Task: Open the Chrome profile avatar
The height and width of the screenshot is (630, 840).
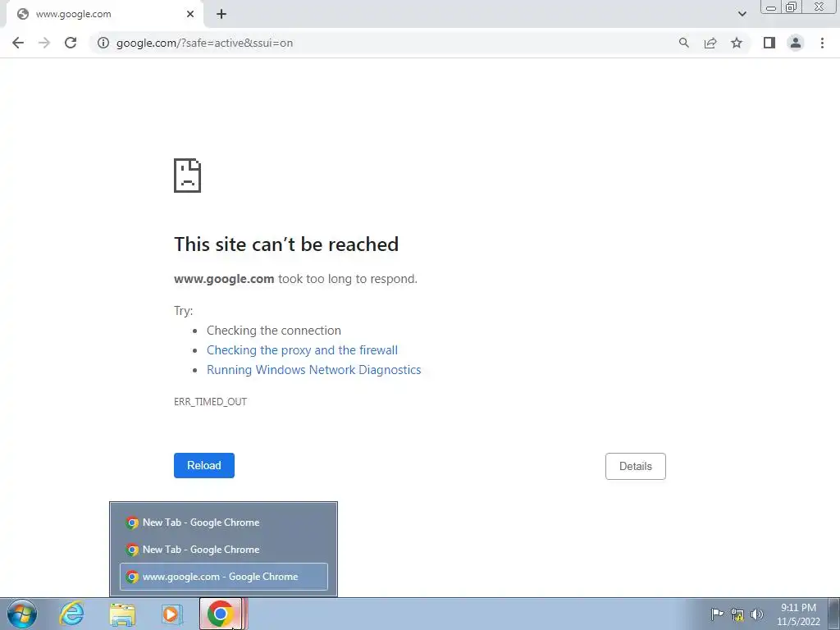Action: pos(796,43)
